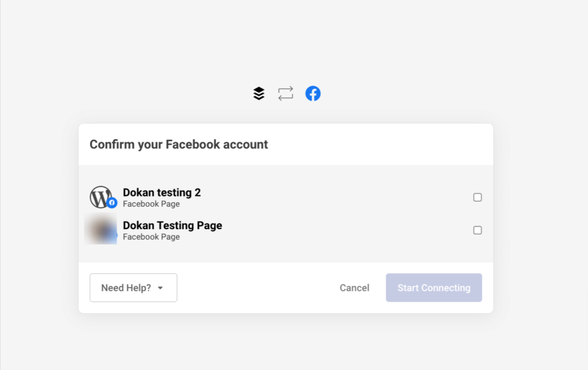This screenshot has height=370, width=588.
Task: Click the blue Facebook logo at top
Action: pyautogui.click(x=313, y=94)
